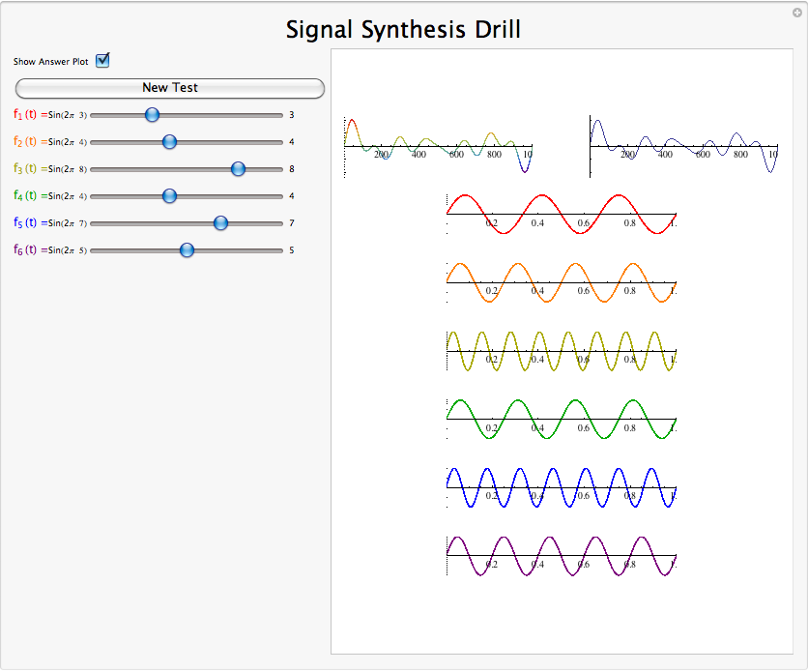Click the f3 frequency slider handle
This screenshot has height=672, width=808.
click(238, 169)
